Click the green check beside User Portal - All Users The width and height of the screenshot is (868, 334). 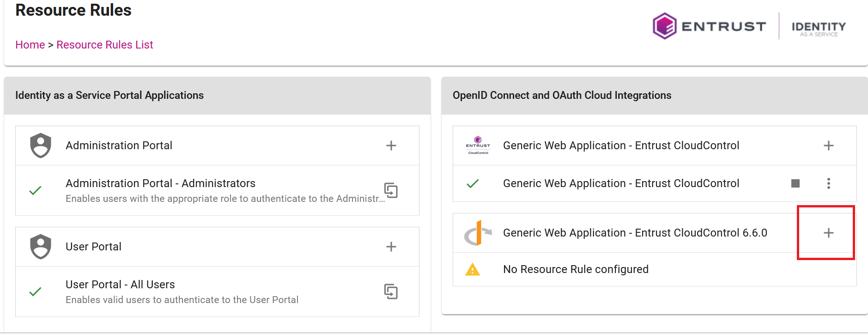36,291
